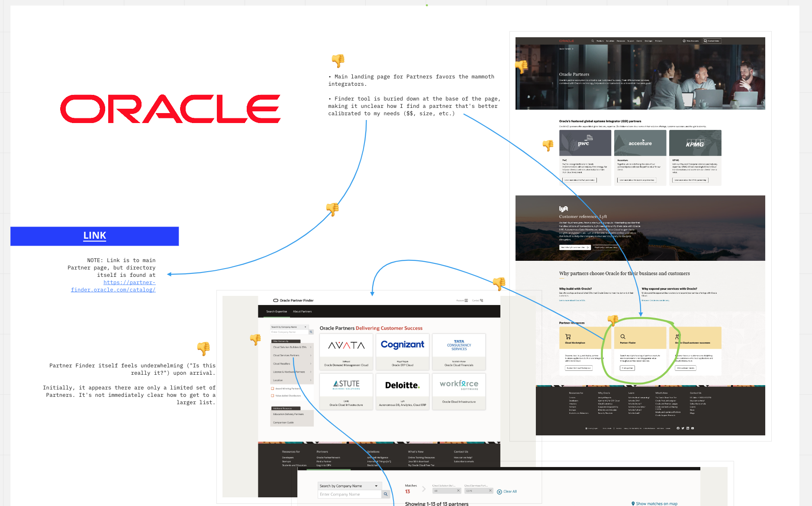Switch to the About Partners tab
812x506 pixels.
[302, 311]
